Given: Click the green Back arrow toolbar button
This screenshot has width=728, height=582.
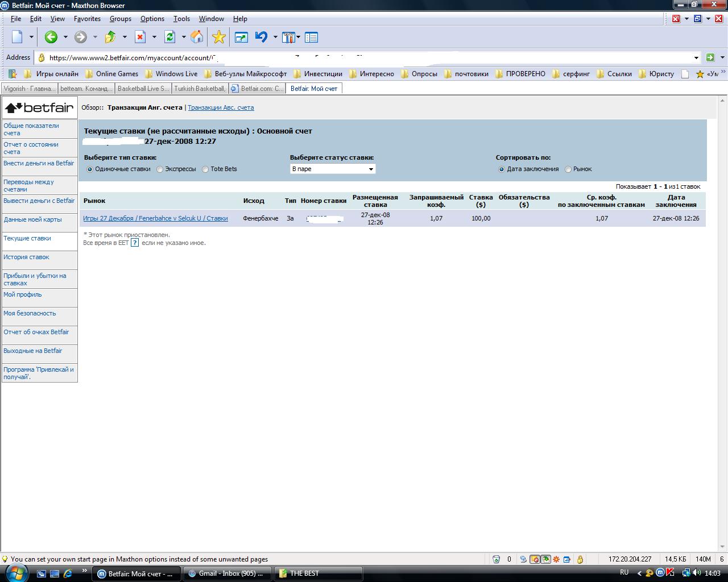Looking at the screenshot, I should [x=51, y=38].
